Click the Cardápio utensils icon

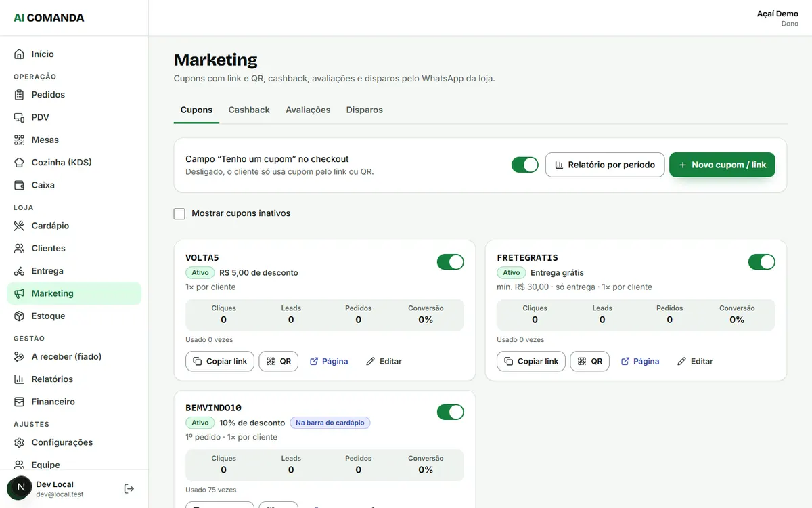(x=19, y=226)
